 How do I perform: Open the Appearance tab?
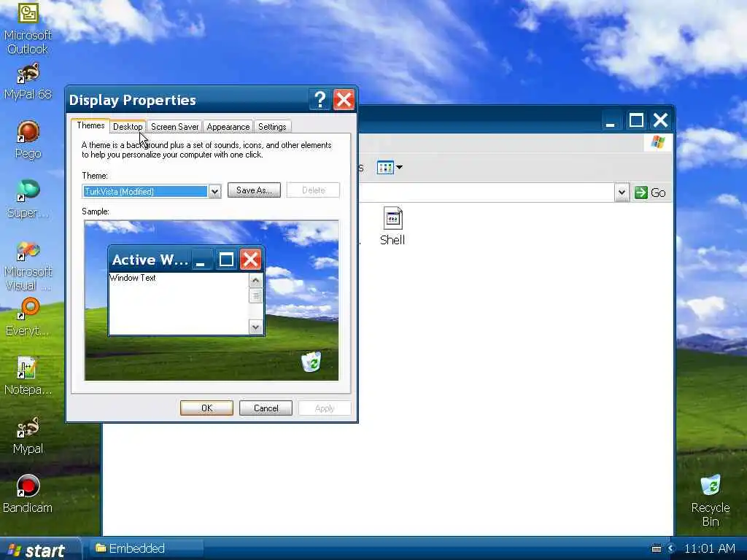point(228,127)
